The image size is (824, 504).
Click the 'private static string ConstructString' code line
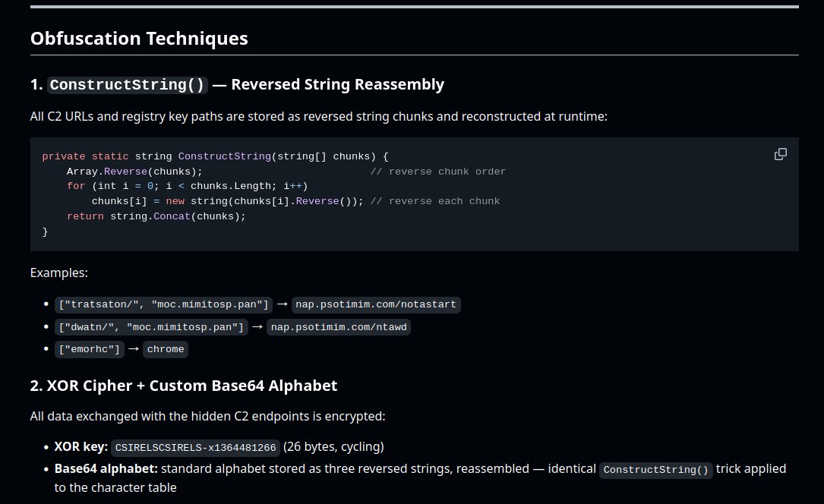click(x=216, y=156)
